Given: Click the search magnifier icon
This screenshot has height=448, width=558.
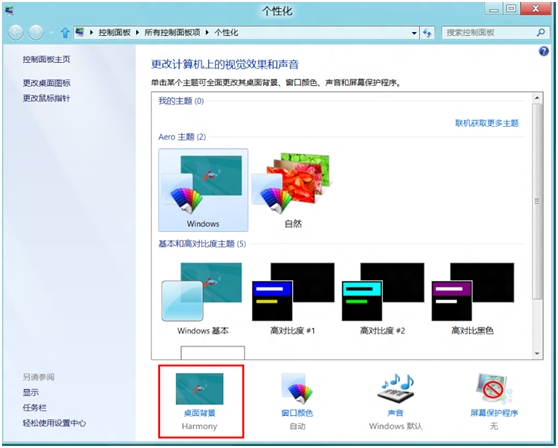Looking at the screenshot, I should click(541, 33).
